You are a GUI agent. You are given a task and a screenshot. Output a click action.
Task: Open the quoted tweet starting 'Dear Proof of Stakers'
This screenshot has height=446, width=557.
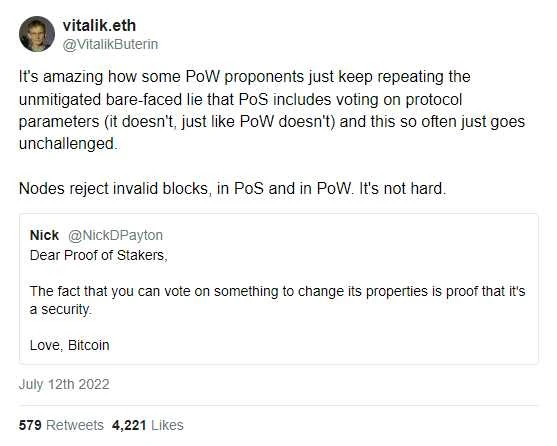279,289
